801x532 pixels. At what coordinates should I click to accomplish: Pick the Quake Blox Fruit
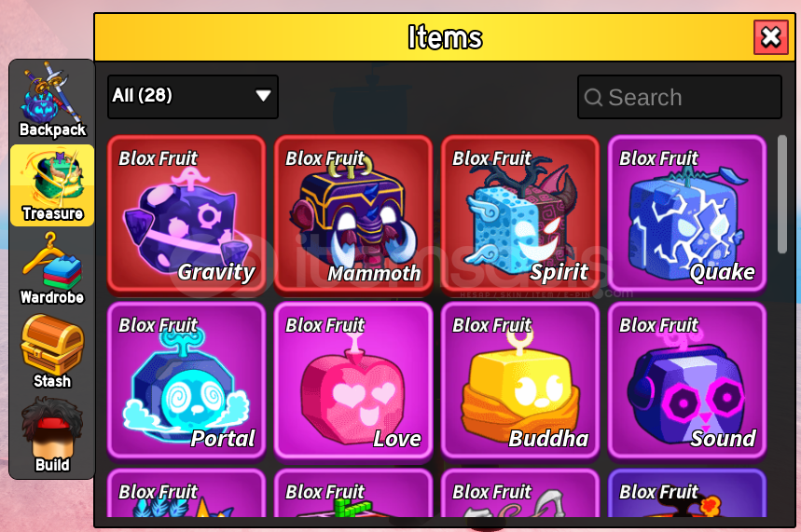[687, 214]
